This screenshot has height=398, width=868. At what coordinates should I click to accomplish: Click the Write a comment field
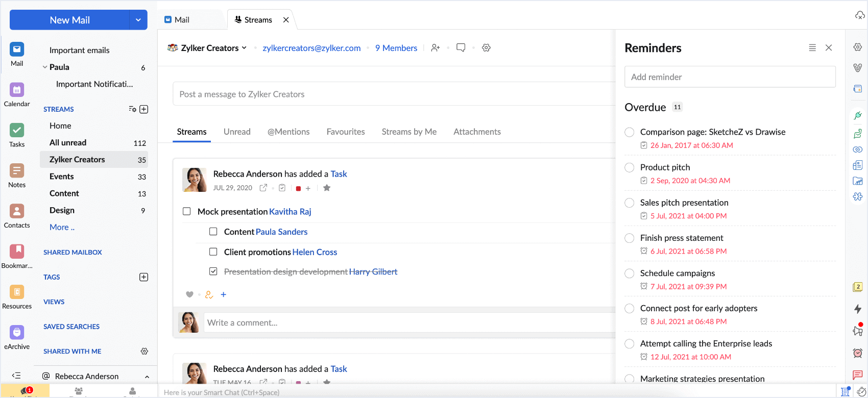click(409, 322)
